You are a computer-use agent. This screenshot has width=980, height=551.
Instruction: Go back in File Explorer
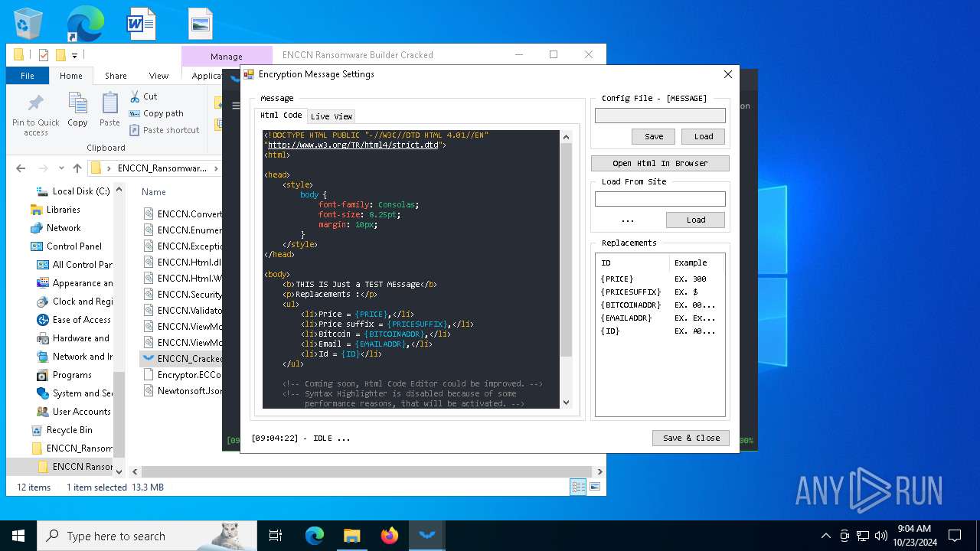coord(21,168)
